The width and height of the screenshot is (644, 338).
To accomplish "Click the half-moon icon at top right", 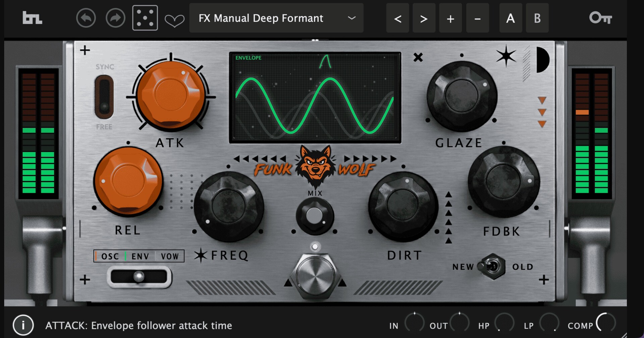I will point(542,60).
